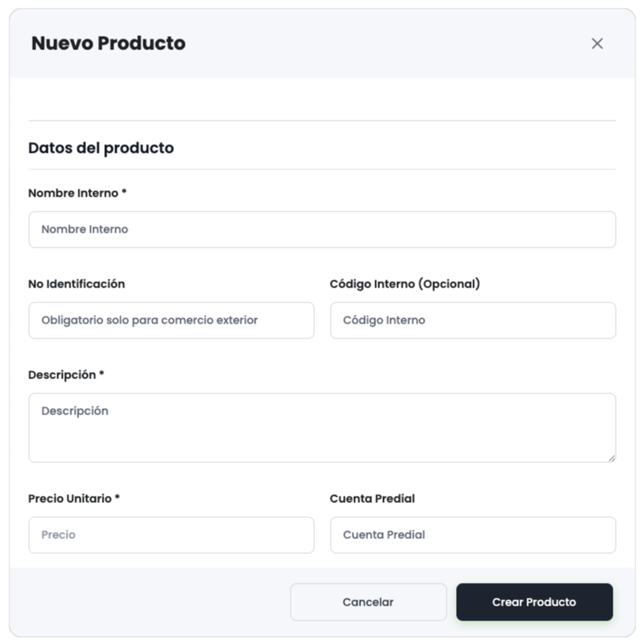Click the Nombre Interno text field
This screenshot has height=644, width=644.
click(322, 230)
